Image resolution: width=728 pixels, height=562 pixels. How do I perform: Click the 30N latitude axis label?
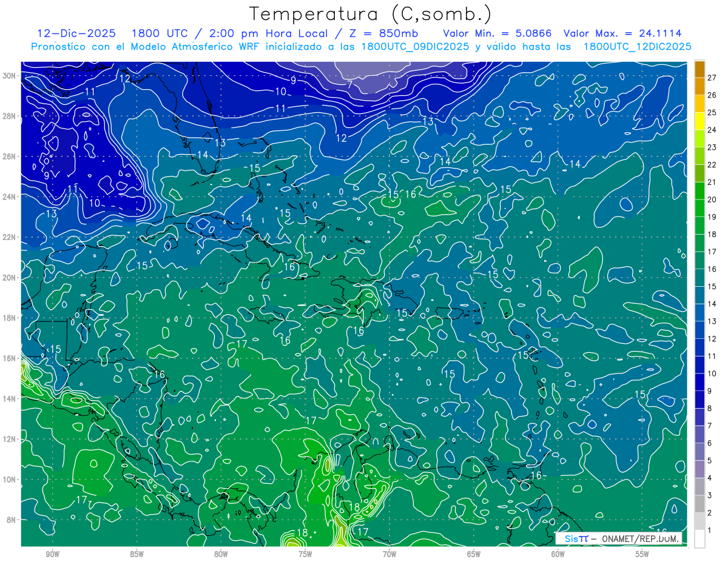(10, 76)
